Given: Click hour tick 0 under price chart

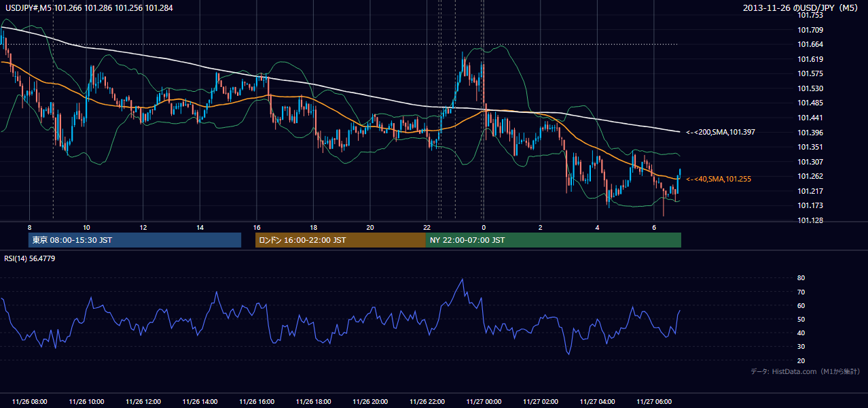Looking at the screenshot, I should click(484, 227).
